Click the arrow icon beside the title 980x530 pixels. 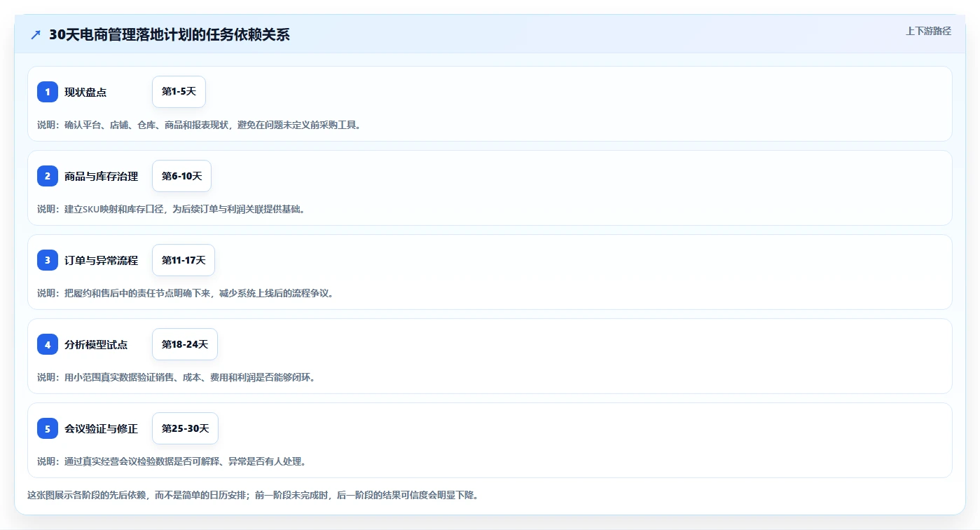[x=36, y=35]
